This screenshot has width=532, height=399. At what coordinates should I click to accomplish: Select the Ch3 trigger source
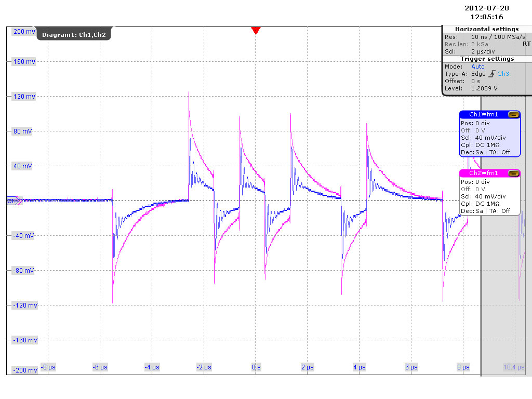tap(503, 74)
